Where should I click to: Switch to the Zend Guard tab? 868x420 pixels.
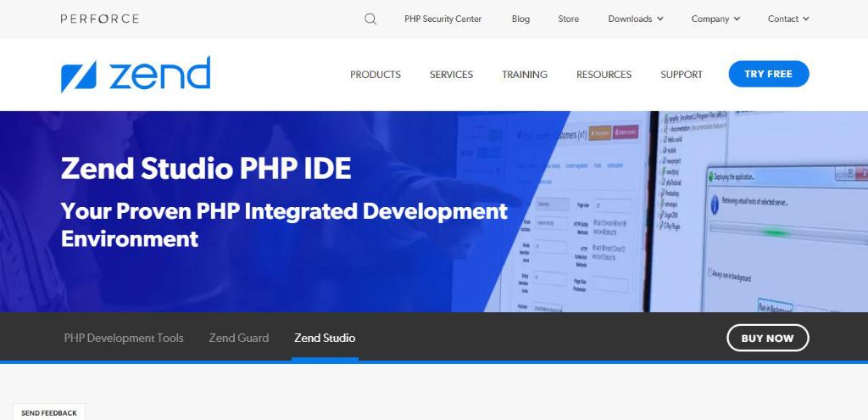[x=238, y=338]
